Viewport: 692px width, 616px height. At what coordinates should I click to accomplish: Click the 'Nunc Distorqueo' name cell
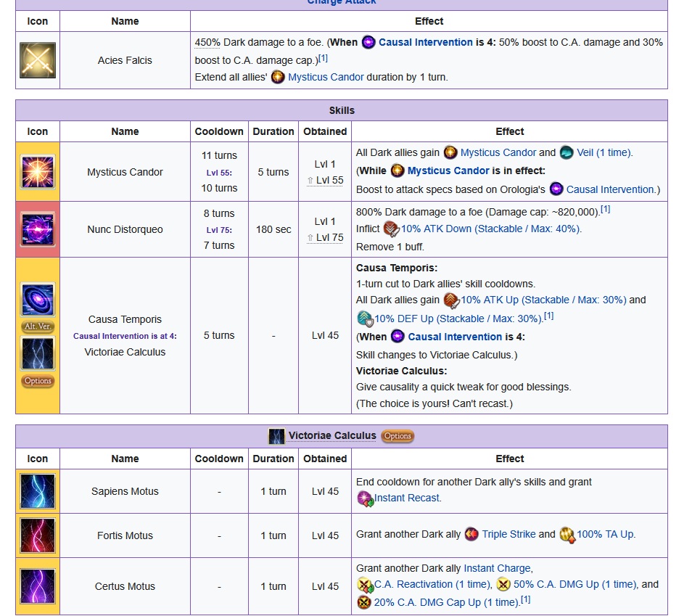coord(125,229)
